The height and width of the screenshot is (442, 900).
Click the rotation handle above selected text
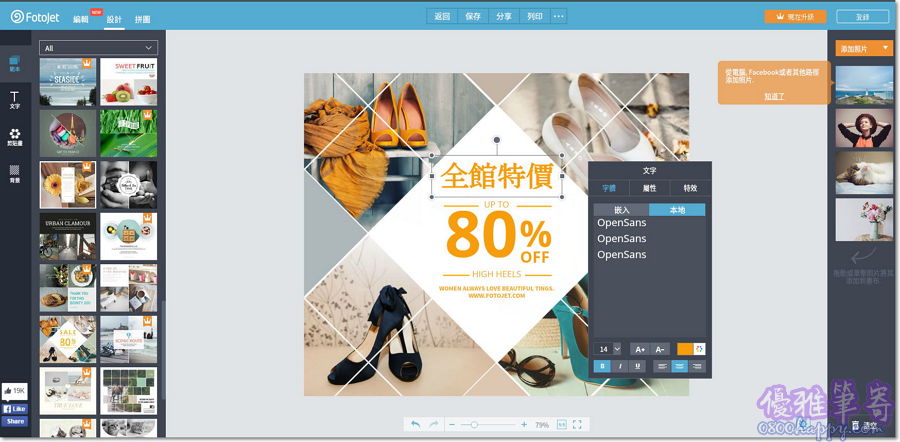pos(497,139)
